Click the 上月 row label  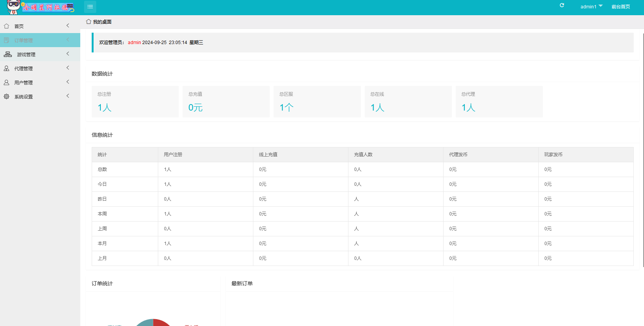click(x=102, y=258)
